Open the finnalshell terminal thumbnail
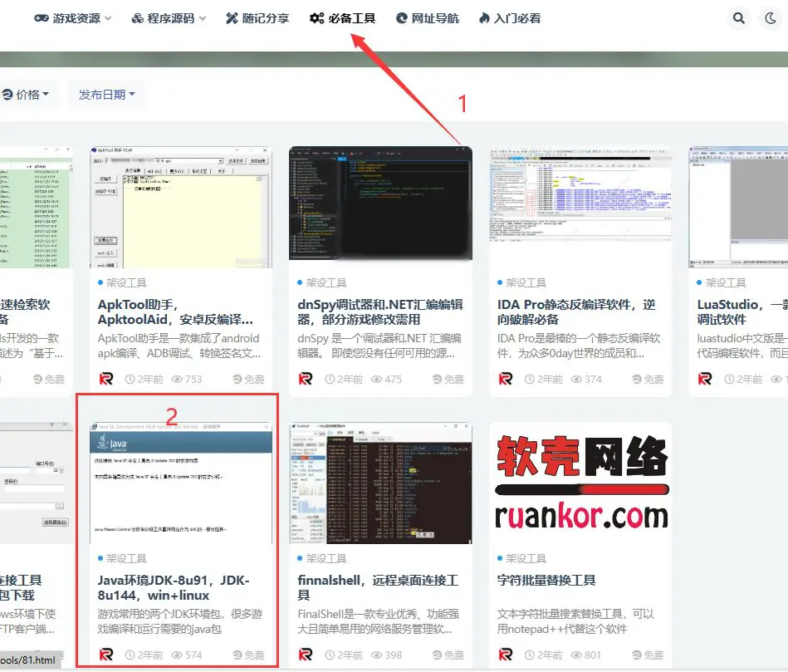788x672 pixels. [380, 483]
